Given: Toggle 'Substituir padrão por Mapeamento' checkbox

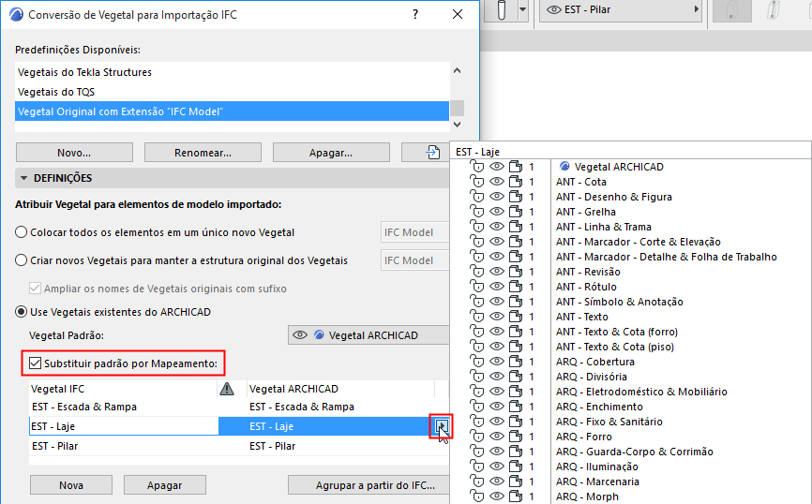Looking at the screenshot, I should pos(35,363).
